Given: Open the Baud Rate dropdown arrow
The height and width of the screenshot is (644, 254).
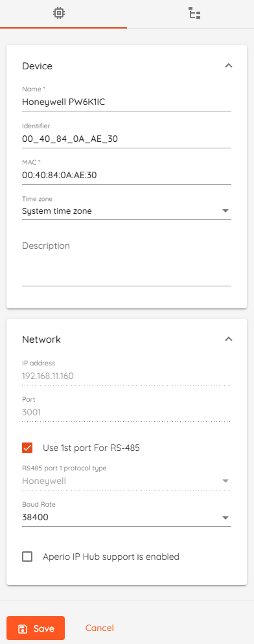Looking at the screenshot, I should [225, 518].
